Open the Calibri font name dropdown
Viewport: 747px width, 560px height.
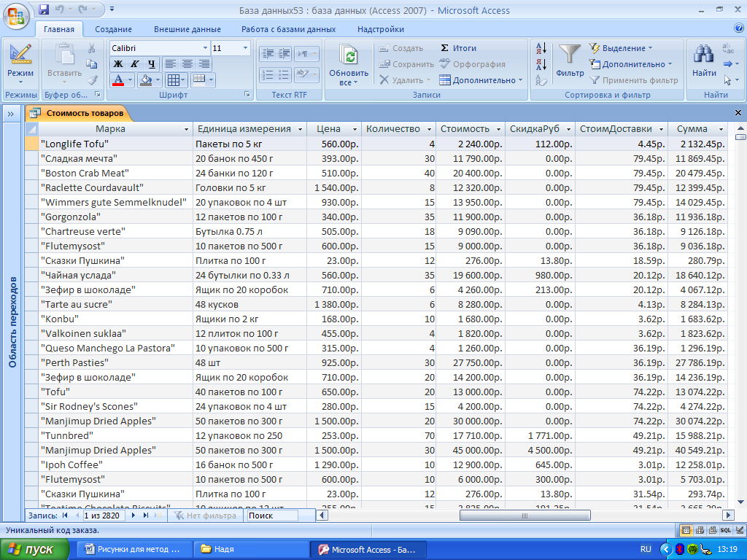tap(205, 48)
